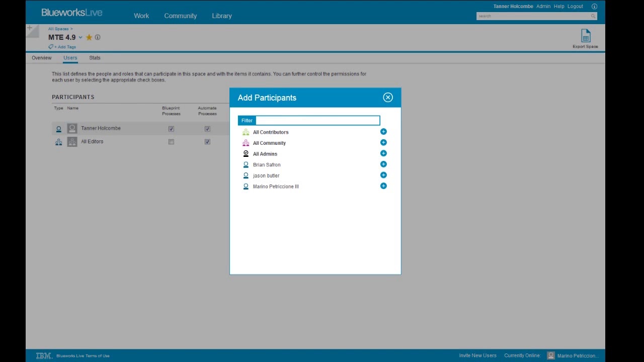Click the Tanner Holcombe avatar in participants

(x=72, y=128)
